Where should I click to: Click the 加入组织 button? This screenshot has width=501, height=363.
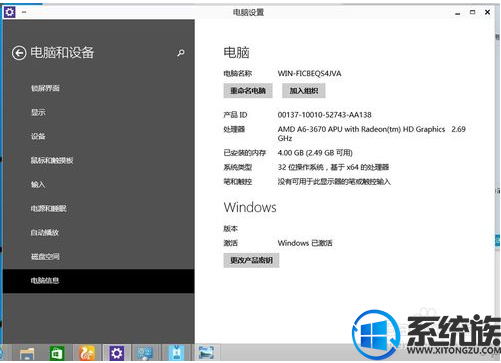(304, 91)
